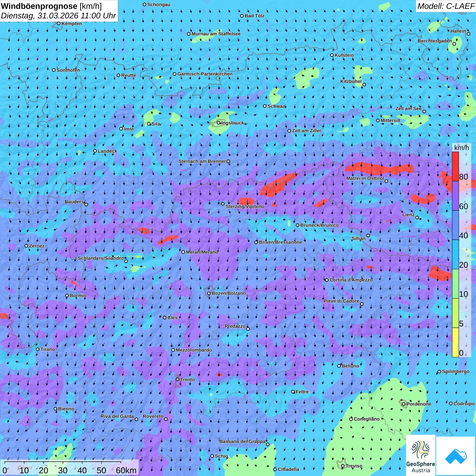476x476 pixels.
Task: Click the GeoSphere Austria logo
Action: (421, 456)
